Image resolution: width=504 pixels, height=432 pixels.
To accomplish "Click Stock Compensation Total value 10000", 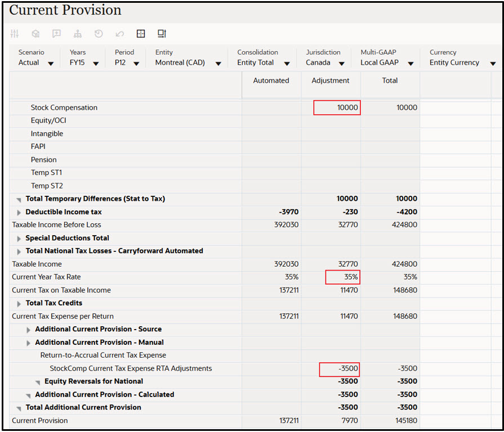I will 407,107.
